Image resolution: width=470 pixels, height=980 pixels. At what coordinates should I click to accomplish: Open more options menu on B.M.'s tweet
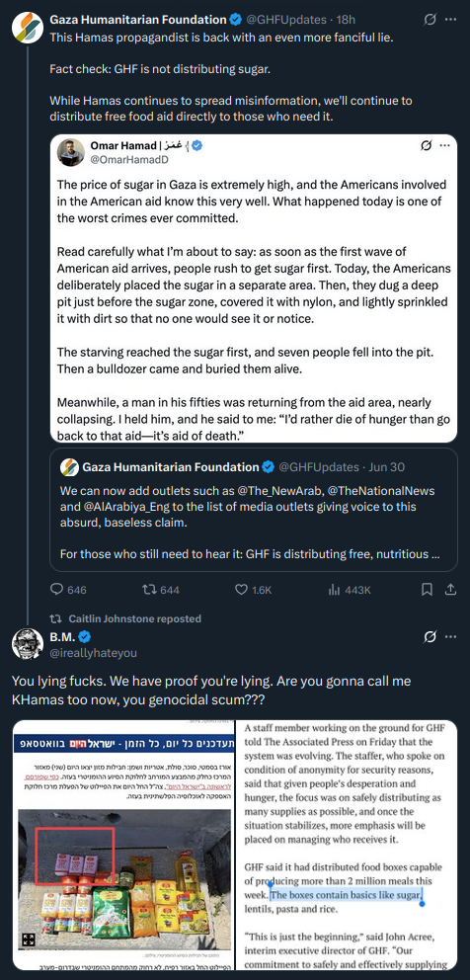click(x=450, y=637)
